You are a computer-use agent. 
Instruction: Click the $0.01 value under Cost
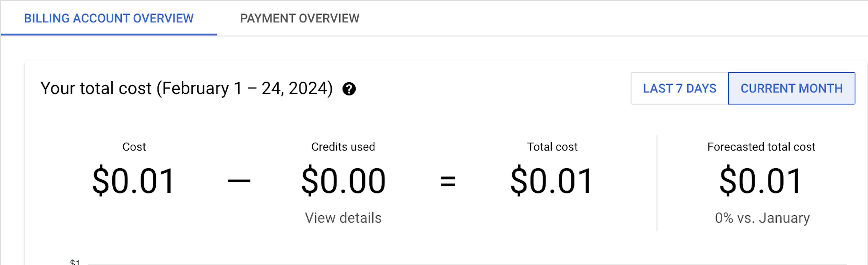point(134,181)
